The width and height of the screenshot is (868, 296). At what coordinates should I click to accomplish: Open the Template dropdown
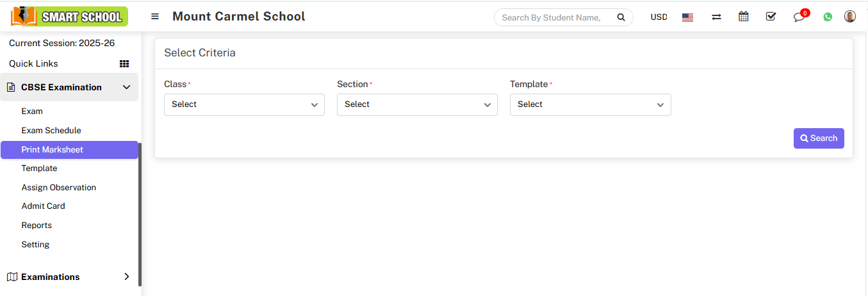(x=590, y=104)
